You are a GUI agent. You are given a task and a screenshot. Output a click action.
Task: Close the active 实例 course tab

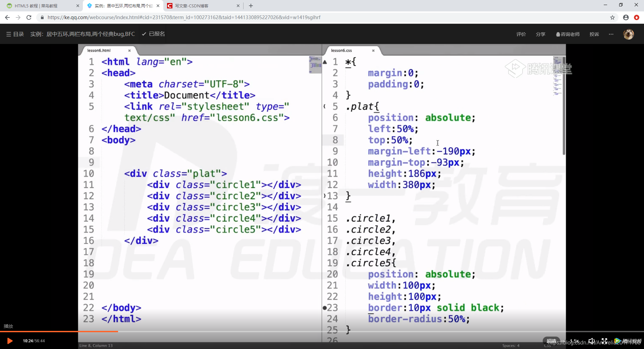click(x=158, y=6)
